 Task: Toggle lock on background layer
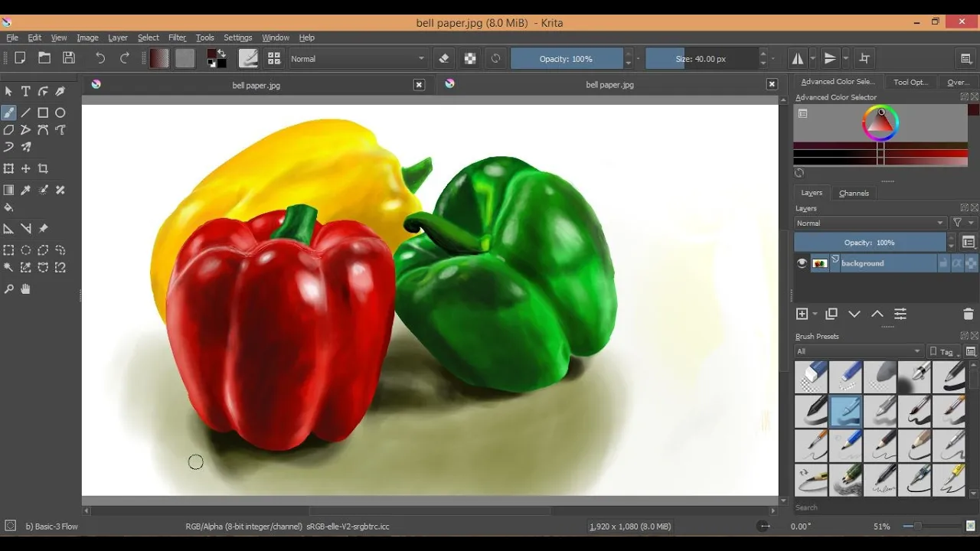[944, 263]
